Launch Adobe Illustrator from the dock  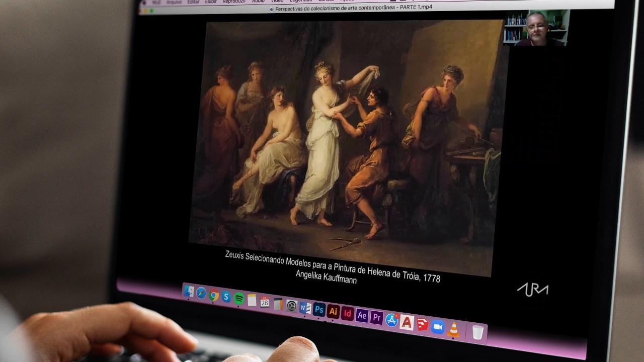point(333,311)
